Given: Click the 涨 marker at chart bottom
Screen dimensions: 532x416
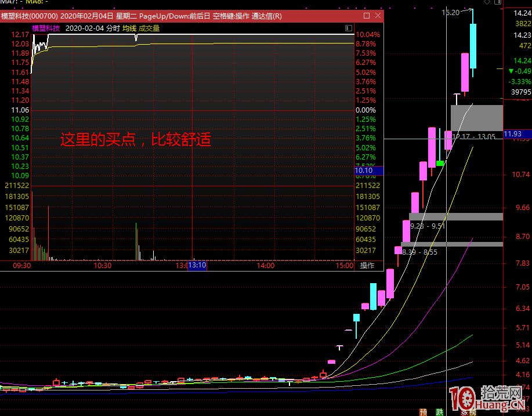Looking at the screenshot, I should click(x=464, y=412).
